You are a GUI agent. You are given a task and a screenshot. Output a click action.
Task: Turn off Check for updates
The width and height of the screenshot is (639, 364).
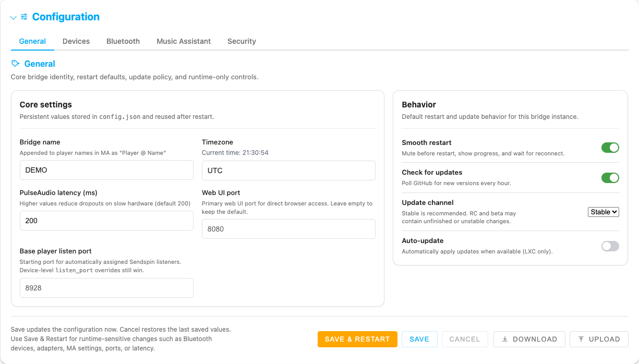pyautogui.click(x=610, y=178)
